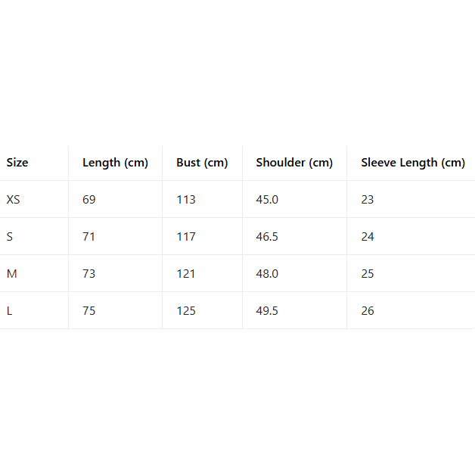Screen dimensions: 475x476
Task: Click bust value 117 in S row
Action: pos(186,237)
